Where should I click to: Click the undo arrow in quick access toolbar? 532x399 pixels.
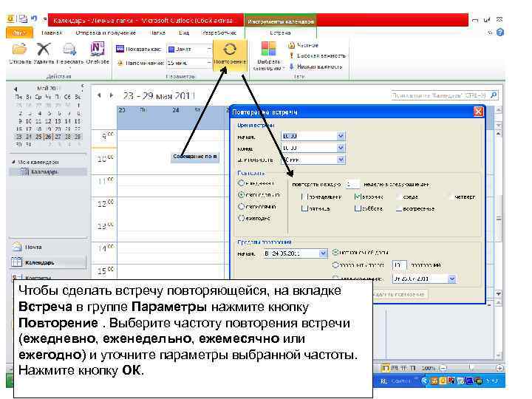34,18
